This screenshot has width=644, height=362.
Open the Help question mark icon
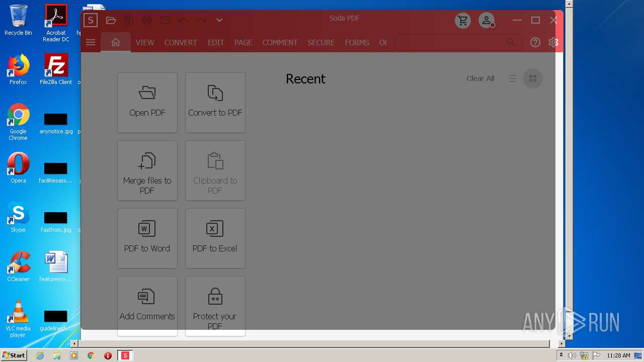535,42
